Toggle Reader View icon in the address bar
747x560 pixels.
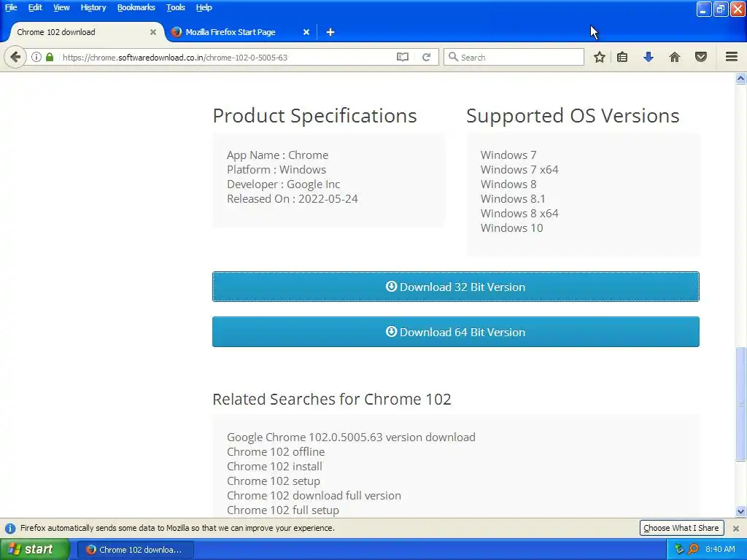403,57
